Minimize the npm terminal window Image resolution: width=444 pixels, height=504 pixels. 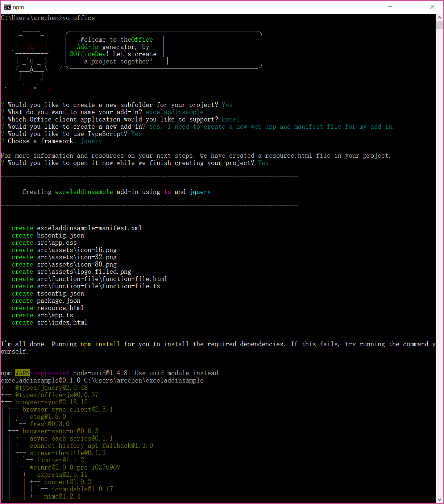pos(390,7)
